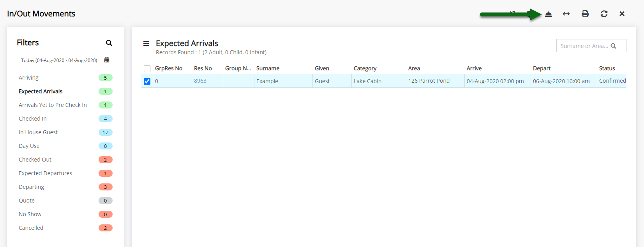
Task: Sort by the Surname column header
Action: tap(268, 68)
